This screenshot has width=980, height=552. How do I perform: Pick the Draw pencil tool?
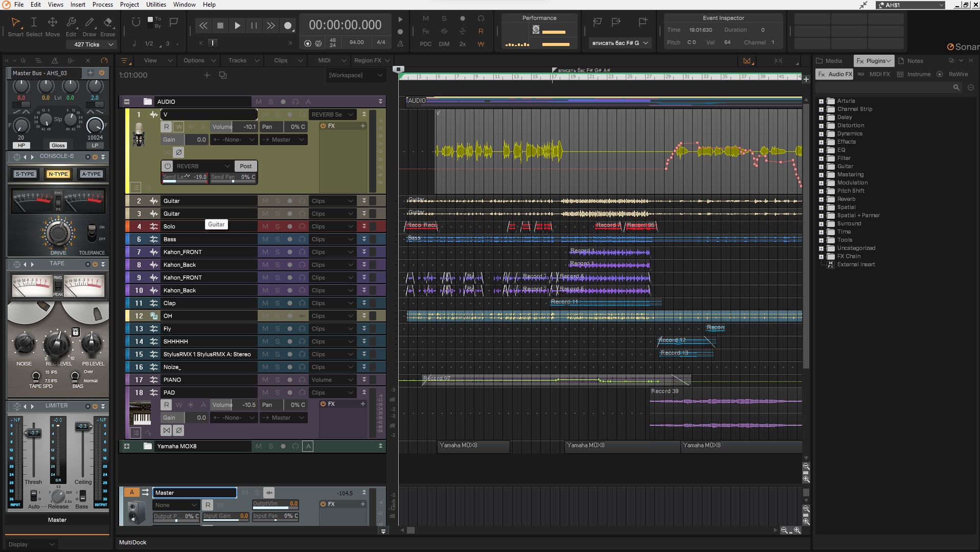coord(89,22)
